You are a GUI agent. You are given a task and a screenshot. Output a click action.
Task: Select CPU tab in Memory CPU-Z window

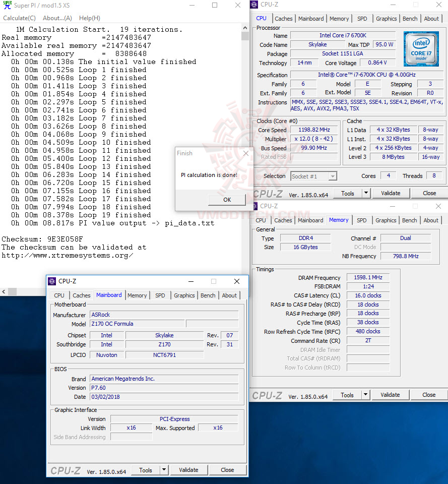click(261, 220)
